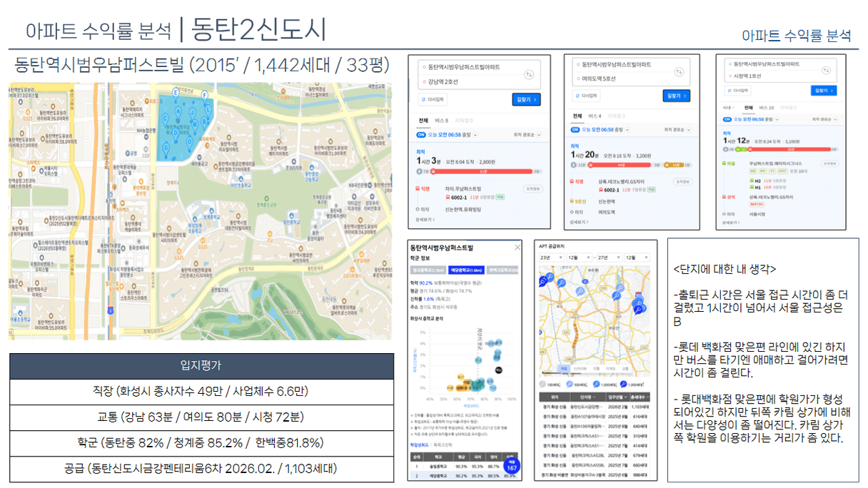The height and width of the screenshot is (488, 868).
Task: Switch to the 한백고등학교 school tab
Action: click(503, 270)
